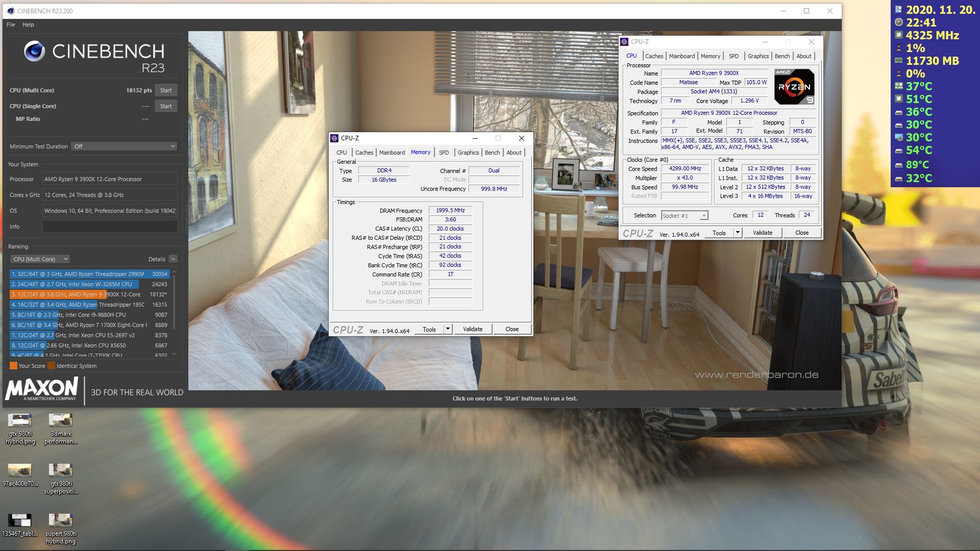Viewport: 980px width, 551px height.
Task: Close the memory CPU-Z window with X
Action: (521, 138)
